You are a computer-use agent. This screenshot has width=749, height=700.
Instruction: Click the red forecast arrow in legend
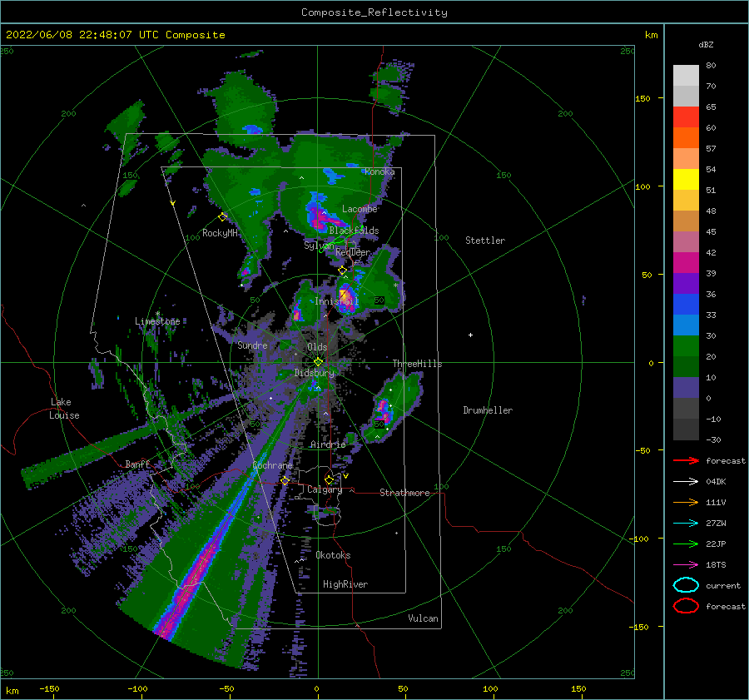[x=686, y=460]
